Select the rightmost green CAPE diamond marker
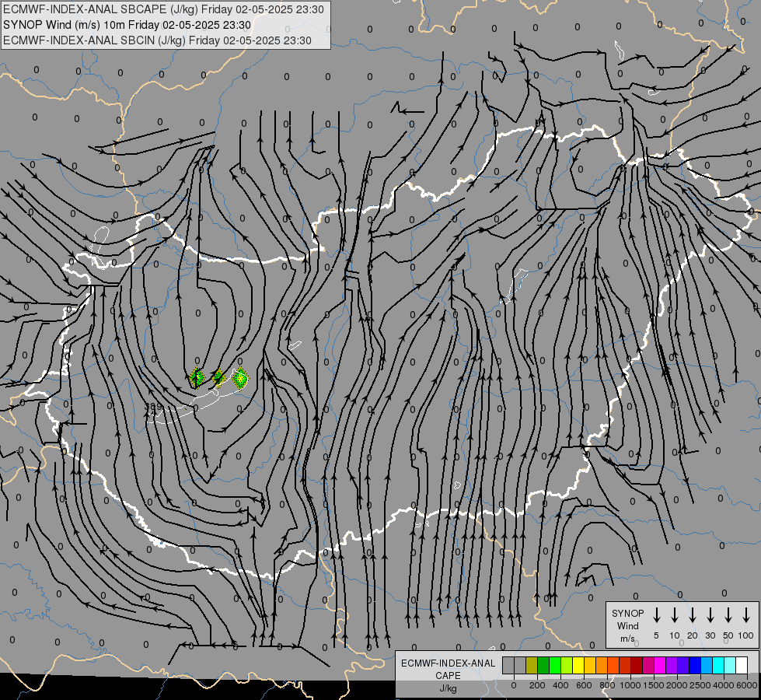 [x=240, y=378]
